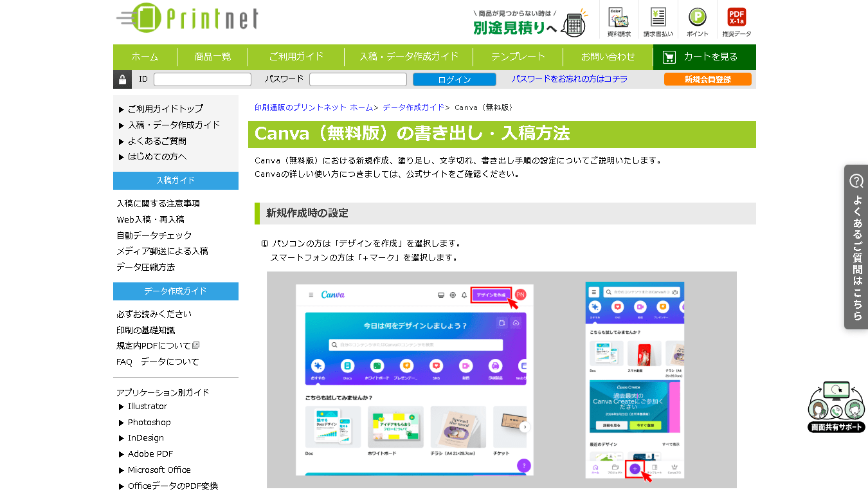The width and height of the screenshot is (868, 494).
Task: Open sidebar 入稿・データ作成ガイド entry
Action: [x=174, y=125]
